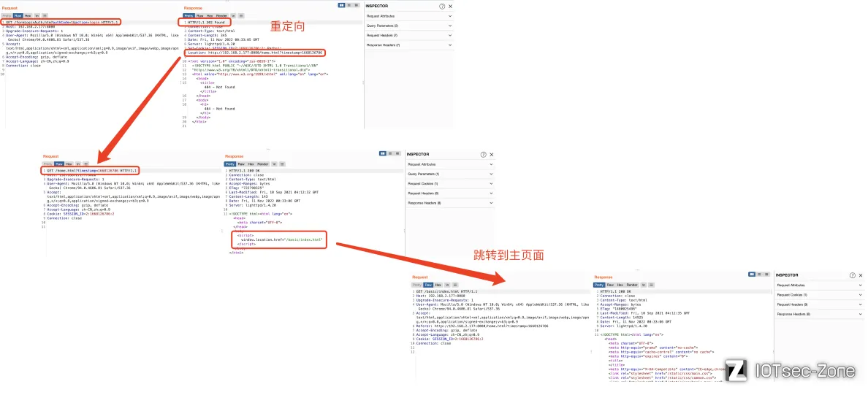
Task: Click the 'GET /basic/index.html HTTP/1.1' request line
Action: [446, 291]
